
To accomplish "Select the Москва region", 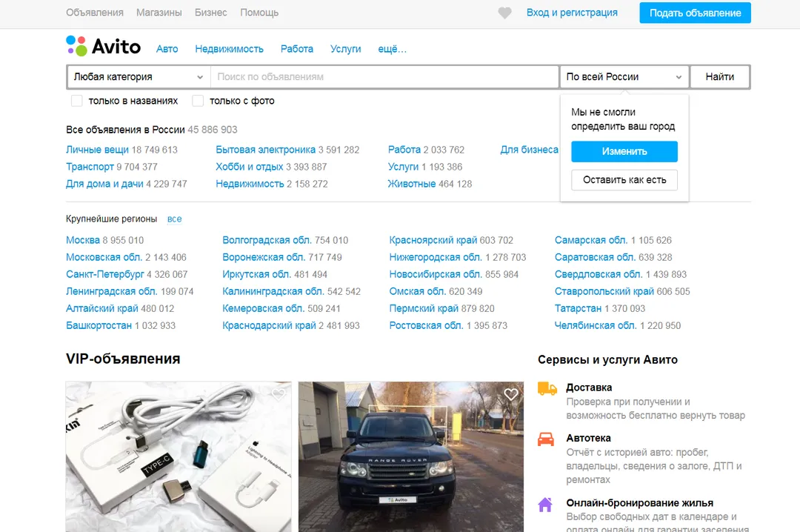I will click(83, 241).
